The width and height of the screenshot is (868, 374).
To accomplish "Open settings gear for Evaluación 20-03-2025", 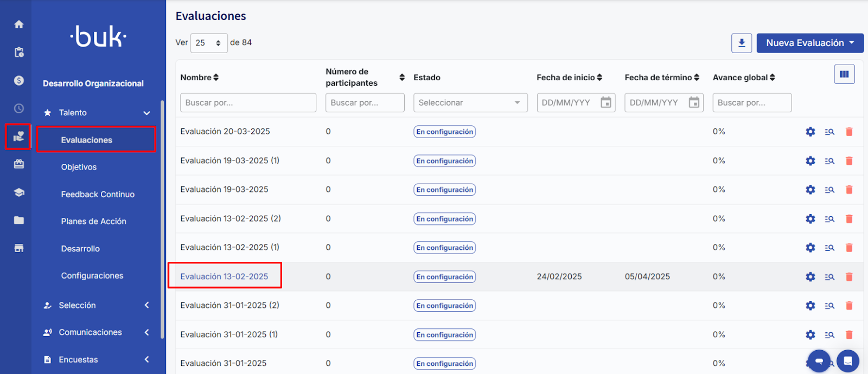I will click(x=810, y=132).
